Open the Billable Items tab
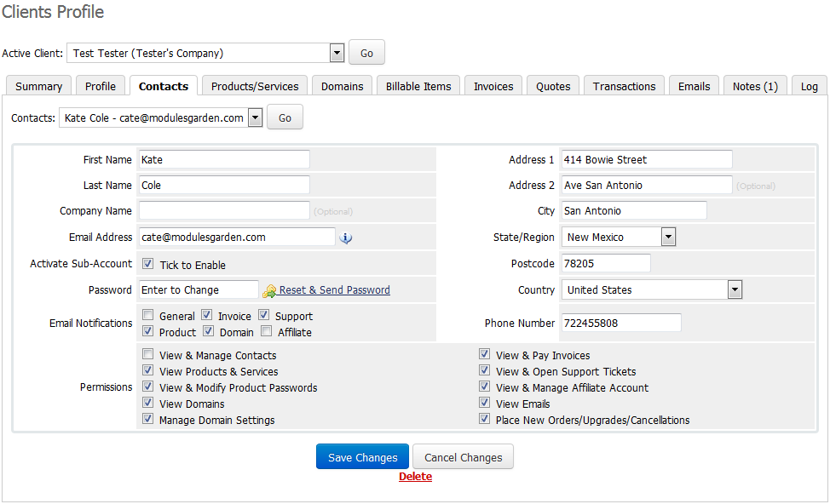 coord(418,86)
